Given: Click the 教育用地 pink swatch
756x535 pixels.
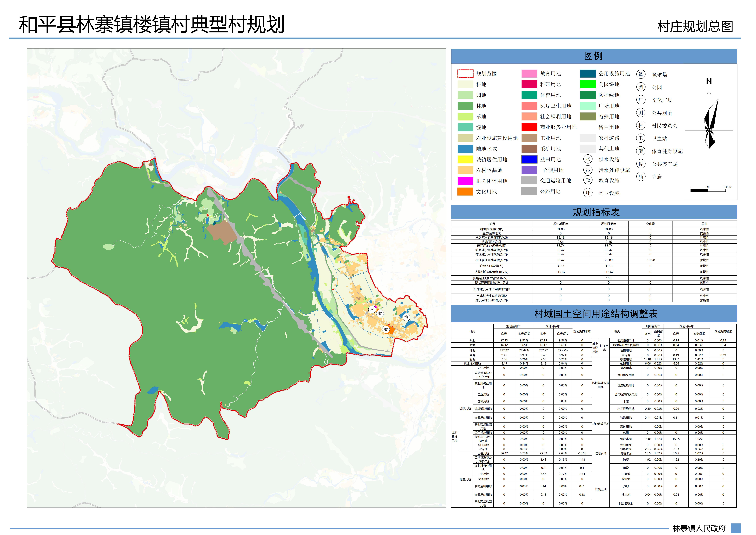Looking at the screenshot, I should coord(530,74).
